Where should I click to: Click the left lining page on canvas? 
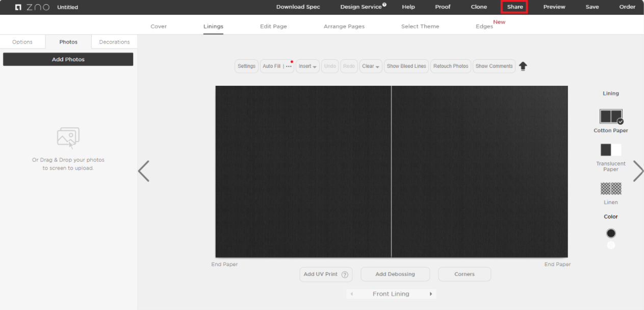coord(303,172)
